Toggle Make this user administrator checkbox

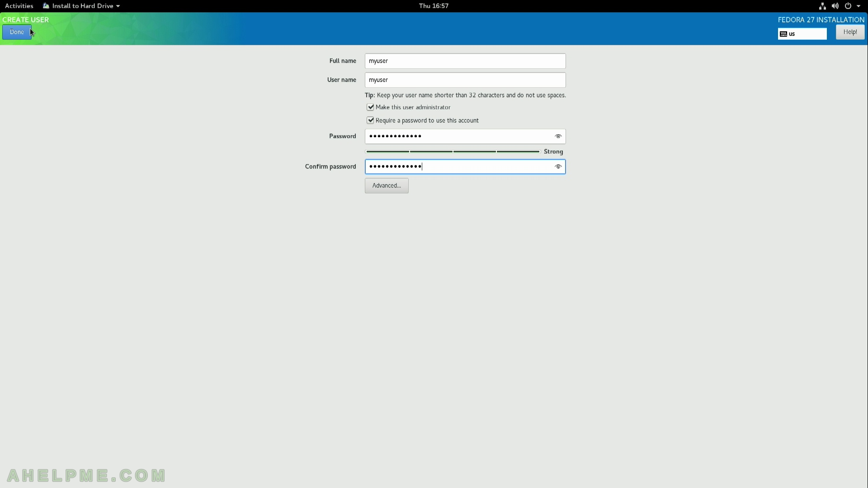pyautogui.click(x=370, y=107)
